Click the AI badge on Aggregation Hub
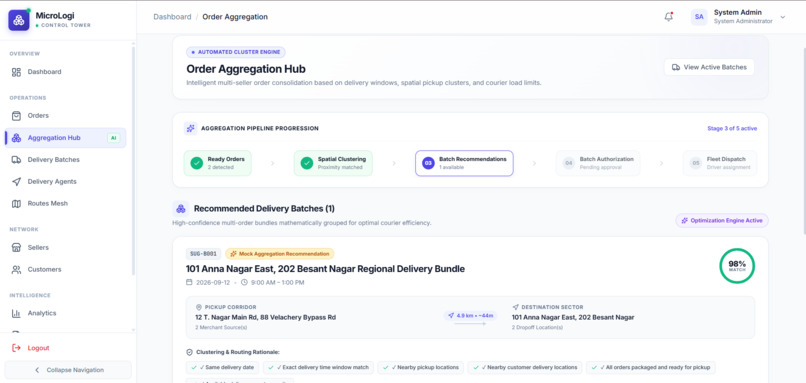The height and width of the screenshot is (383, 806). (x=113, y=138)
